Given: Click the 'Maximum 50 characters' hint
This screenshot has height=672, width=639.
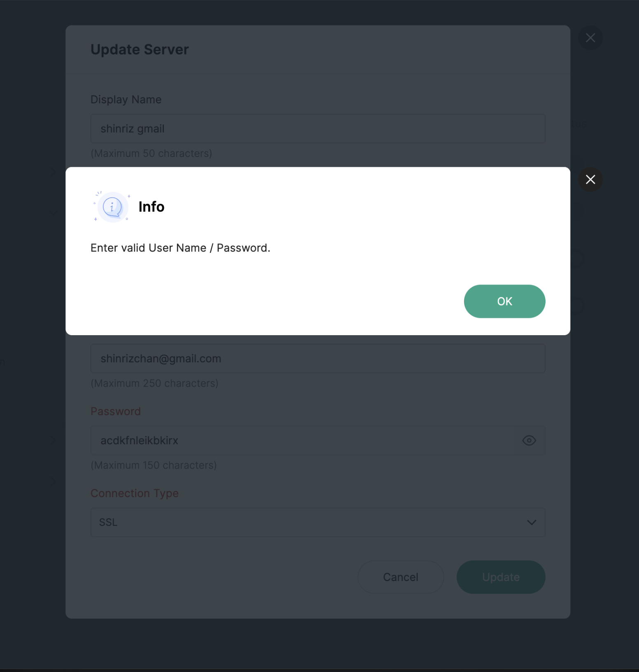Looking at the screenshot, I should click(151, 154).
